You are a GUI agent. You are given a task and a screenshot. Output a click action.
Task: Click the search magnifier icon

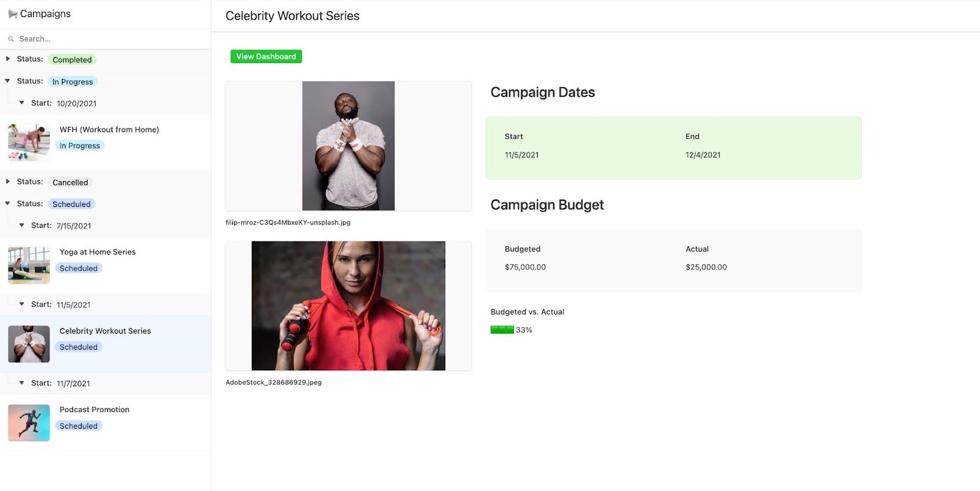click(x=11, y=39)
